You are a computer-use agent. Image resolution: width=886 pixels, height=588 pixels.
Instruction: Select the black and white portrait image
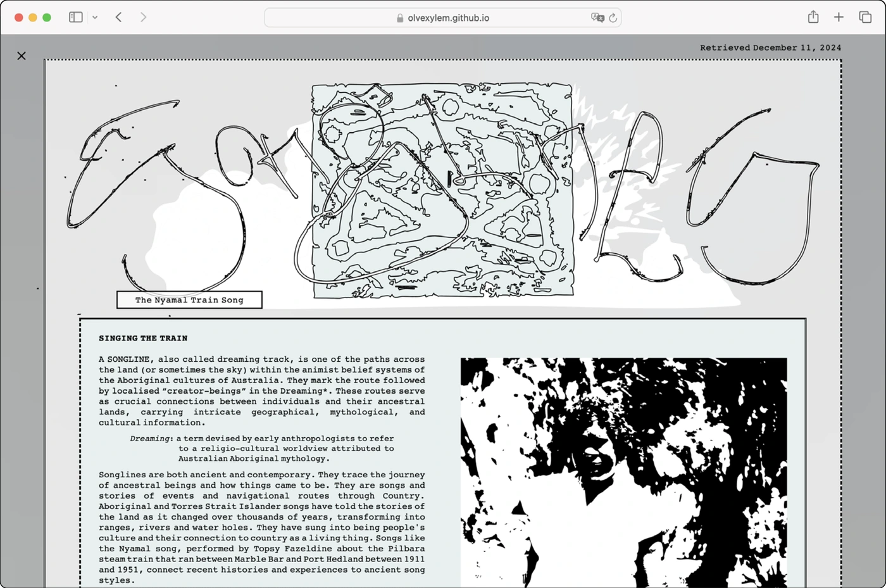coord(623,473)
